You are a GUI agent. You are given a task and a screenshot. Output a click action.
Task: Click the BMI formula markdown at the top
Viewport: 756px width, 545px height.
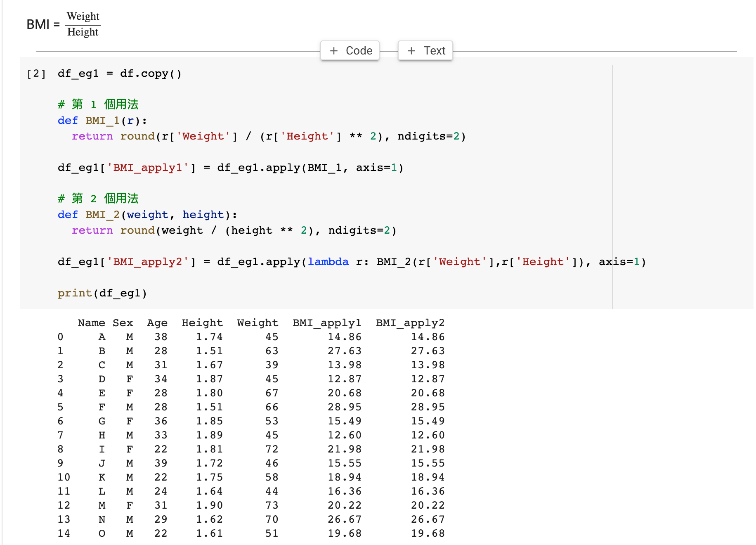(62, 23)
